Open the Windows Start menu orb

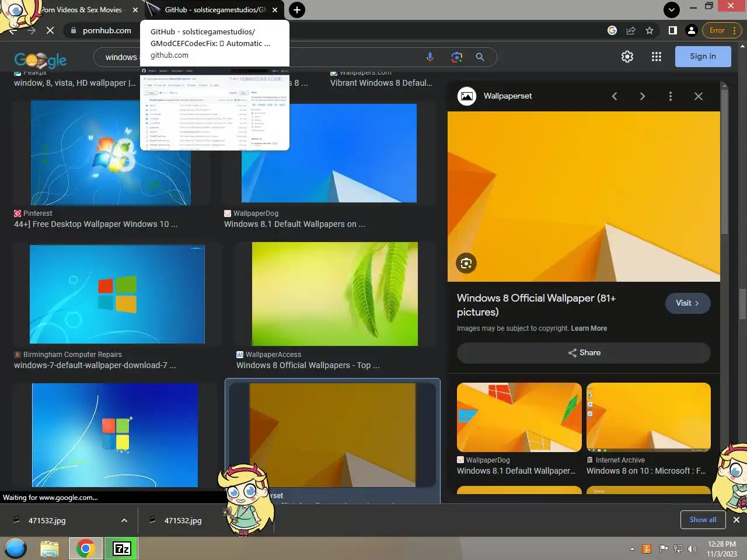pos(15,548)
